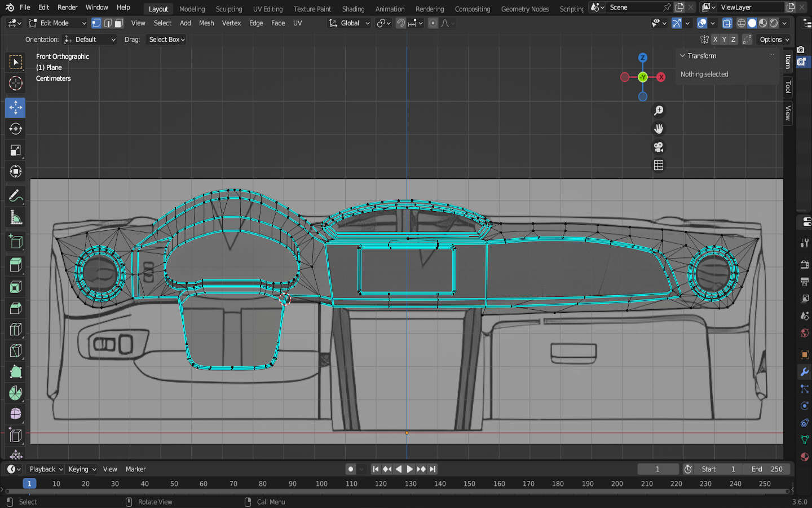The width and height of the screenshot is (812, 508).
Task: Switch to the Sculpting workspace tab
Action: coord(228,9)
